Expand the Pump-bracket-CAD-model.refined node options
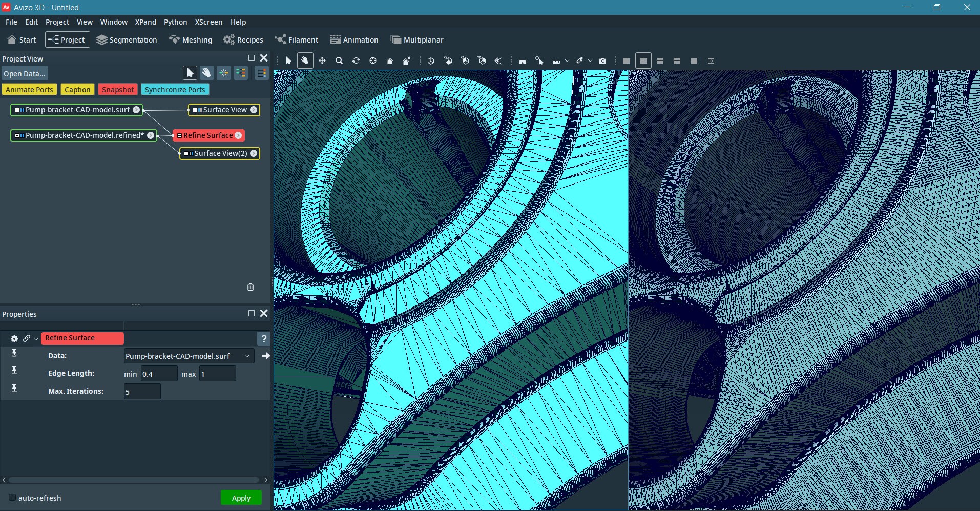 (x=150, y=135)
